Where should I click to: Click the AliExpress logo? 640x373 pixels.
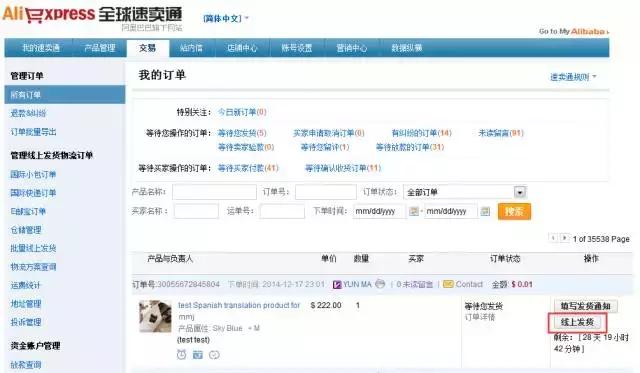click(x=92, y=16)
